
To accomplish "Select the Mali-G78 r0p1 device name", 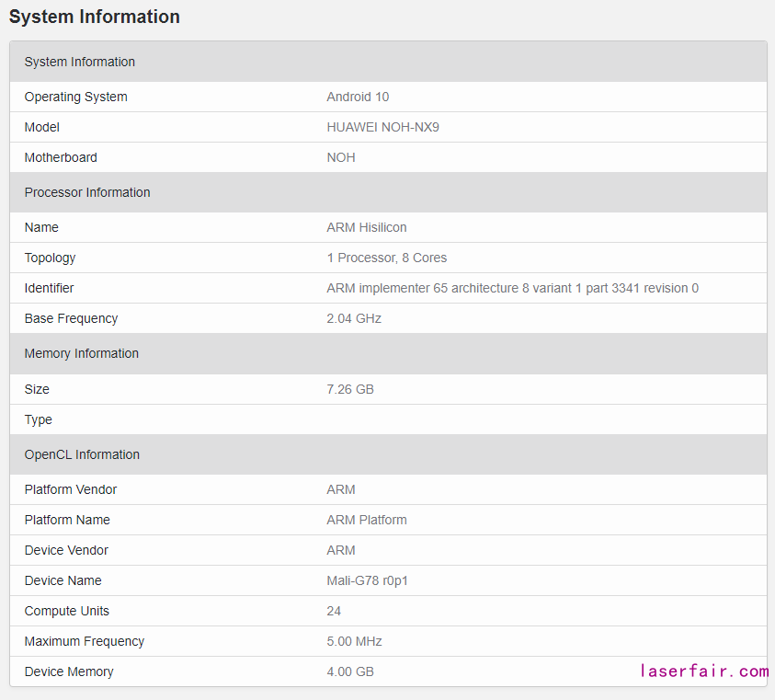I will click(369, 580).
